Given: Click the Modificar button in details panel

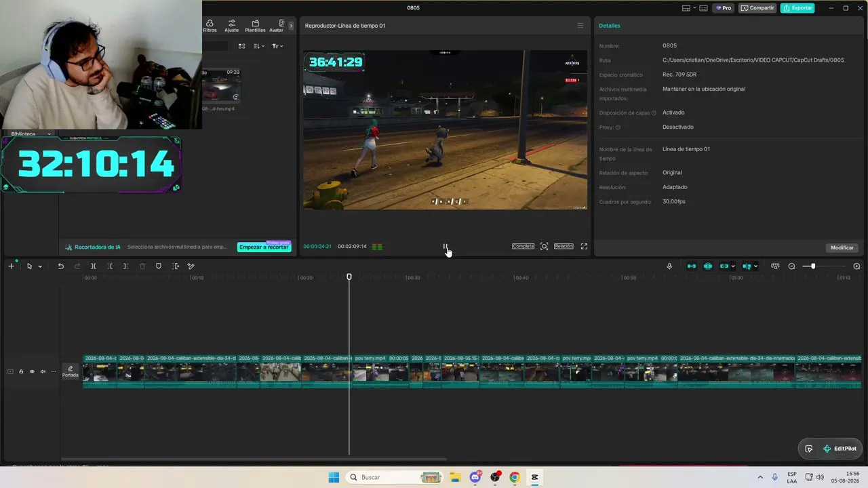Looking at the screenshot, I should 842,247.
